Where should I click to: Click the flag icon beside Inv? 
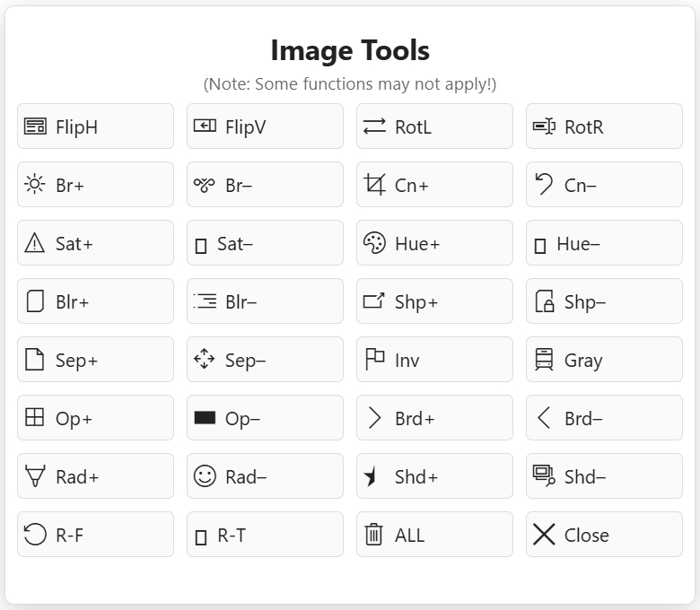click(x=374, y=360)
